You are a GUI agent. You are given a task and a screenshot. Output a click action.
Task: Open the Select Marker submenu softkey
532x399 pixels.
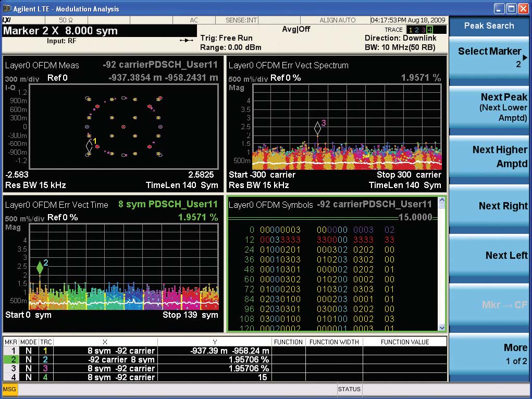click(489, 57)
